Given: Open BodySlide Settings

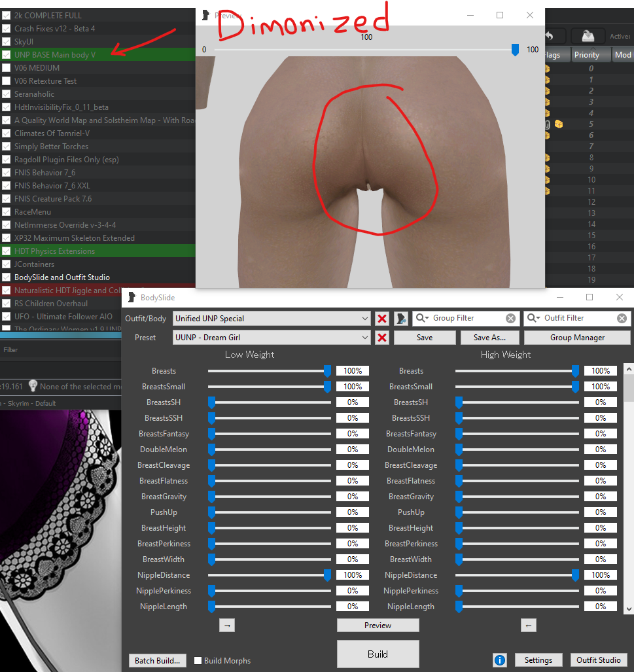Looking at the screenshot, I should [538, 660].
